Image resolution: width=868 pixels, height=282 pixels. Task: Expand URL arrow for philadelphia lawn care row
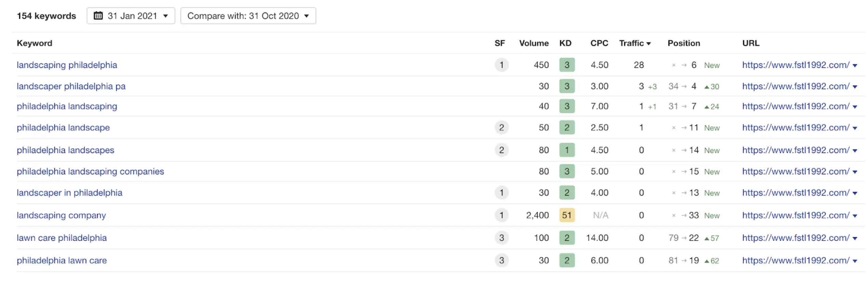855,261
